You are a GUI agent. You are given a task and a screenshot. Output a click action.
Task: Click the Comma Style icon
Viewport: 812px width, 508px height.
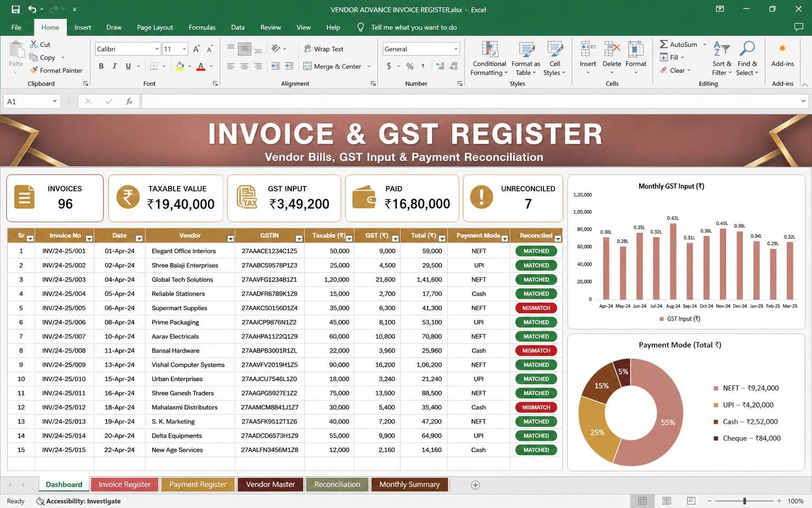(x=423, y=66)
